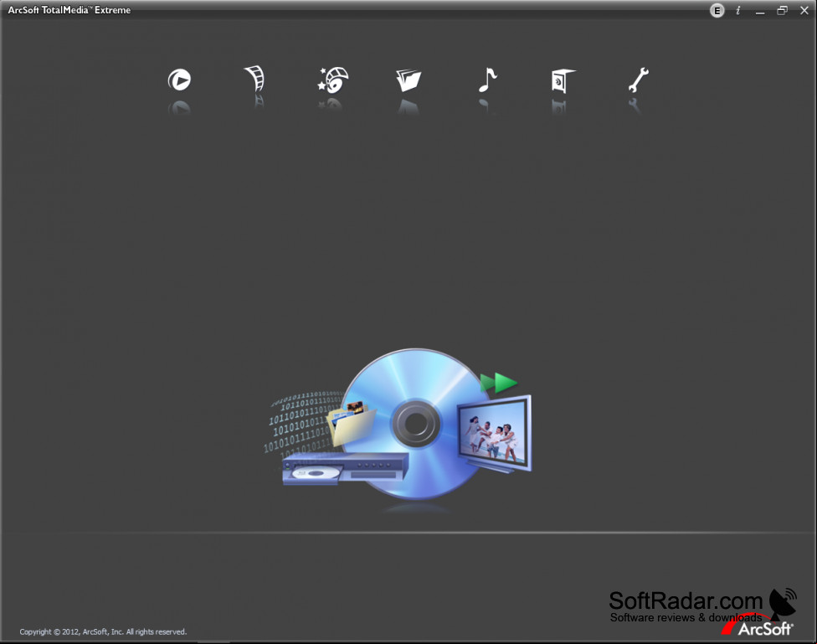
Task: Close the ArcSoft TotalMedia Extreme window
Action: [x=804, y=10]
